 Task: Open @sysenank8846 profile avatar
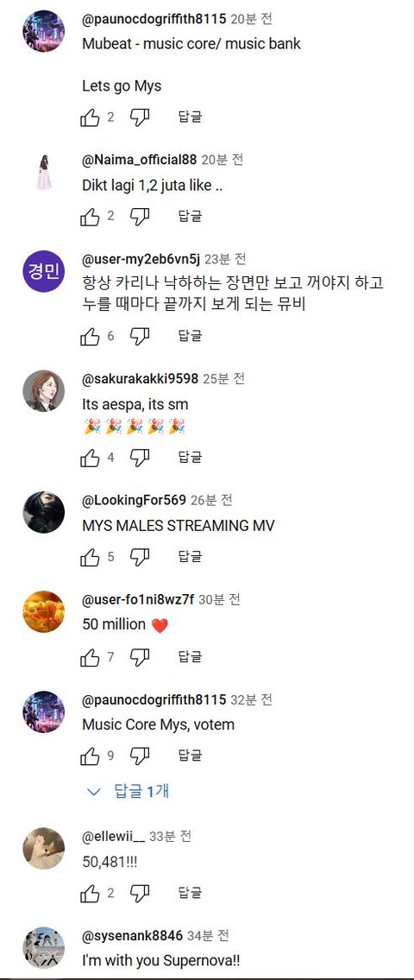[44, 947]
